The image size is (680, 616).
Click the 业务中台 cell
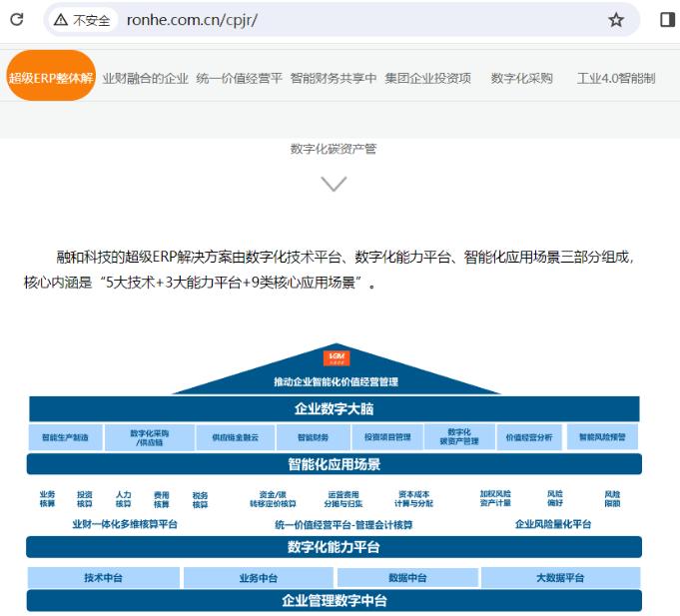(259, 578)
